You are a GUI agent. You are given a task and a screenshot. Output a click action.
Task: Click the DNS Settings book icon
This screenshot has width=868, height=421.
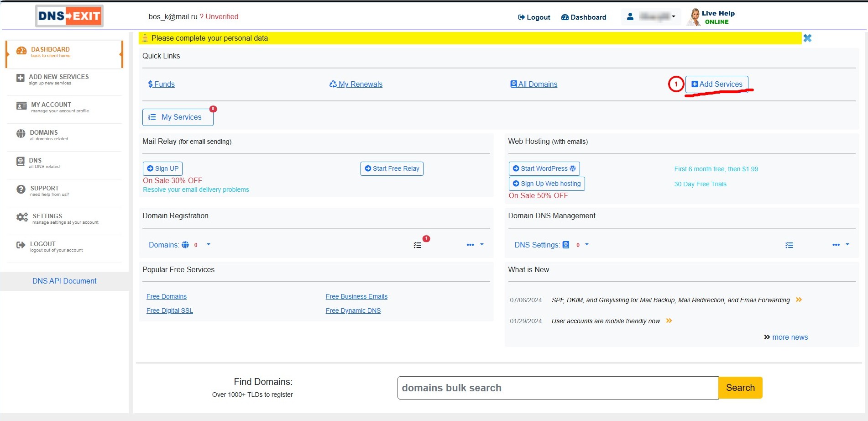pyautogui.click(x=566, y=245)
